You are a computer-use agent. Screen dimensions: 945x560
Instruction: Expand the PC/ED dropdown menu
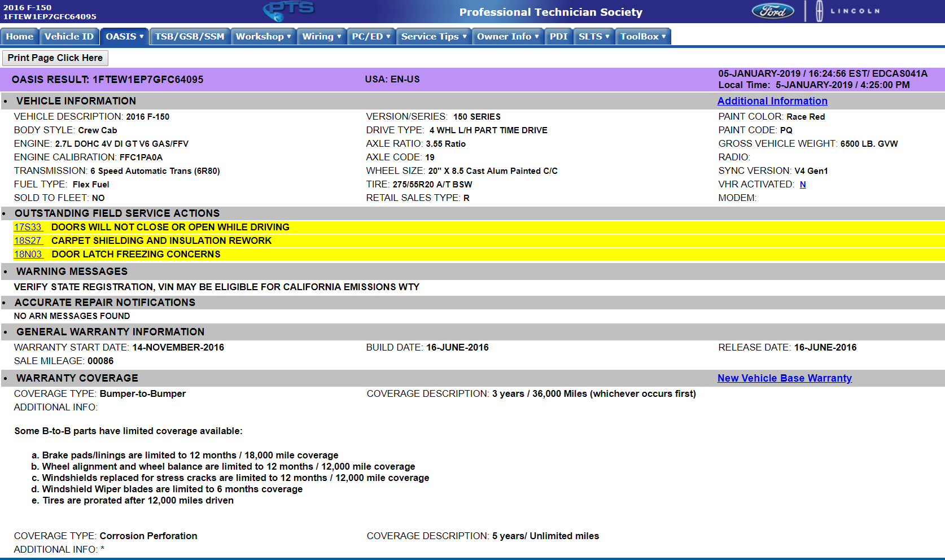pos(371,37)
